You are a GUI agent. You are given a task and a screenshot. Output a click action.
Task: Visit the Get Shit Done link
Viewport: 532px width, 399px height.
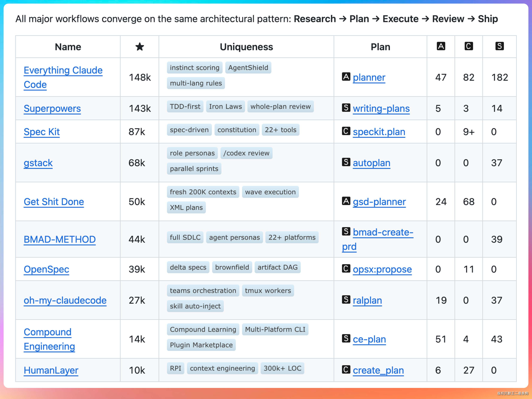click(x=54, y=202)
